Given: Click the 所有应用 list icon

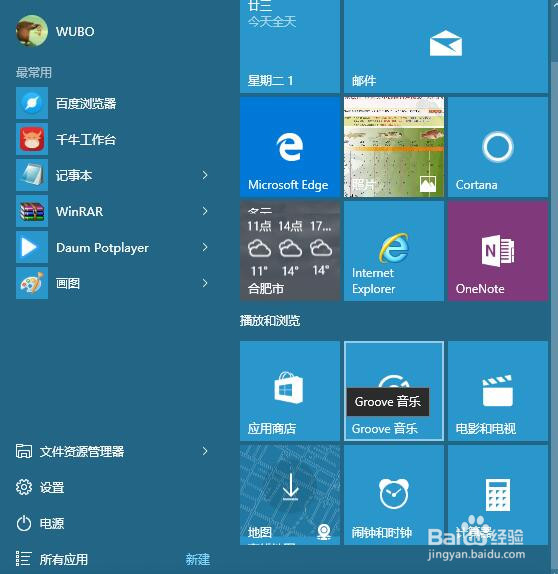Looking at the screenshot, I should point(24,559).
